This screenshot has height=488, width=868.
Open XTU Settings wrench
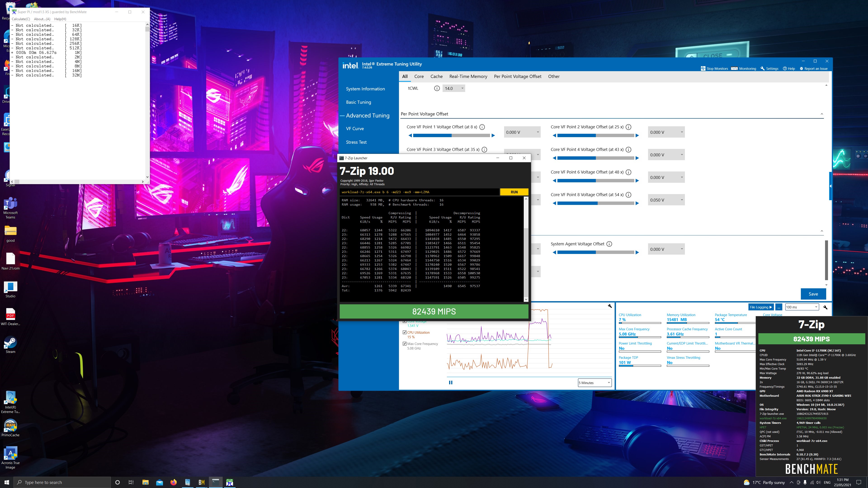[x=769, y=68]
